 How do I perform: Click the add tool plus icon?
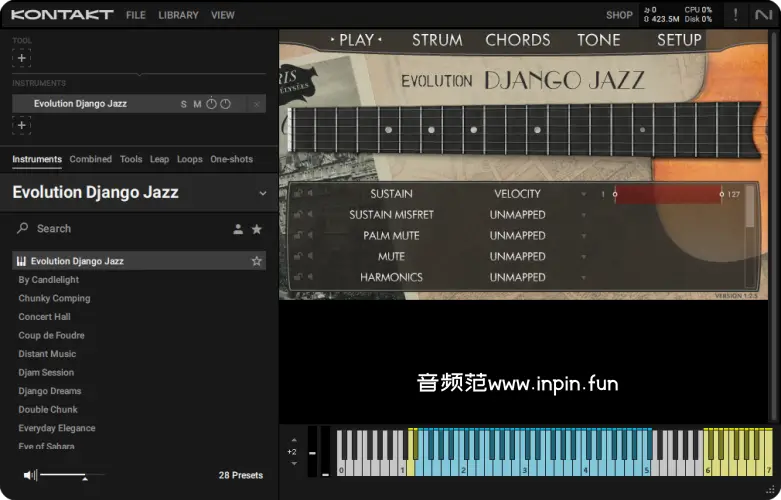22,58
